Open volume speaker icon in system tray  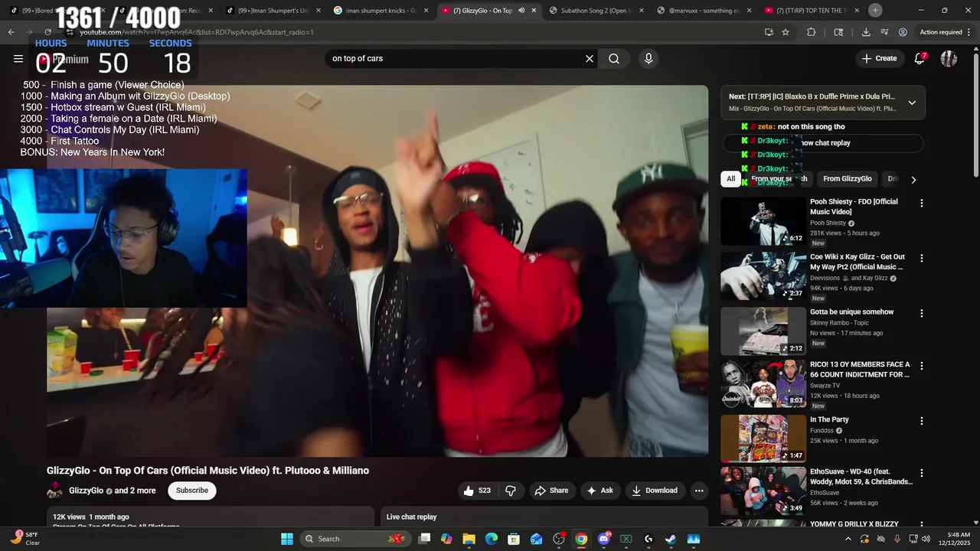click(926, 539)
